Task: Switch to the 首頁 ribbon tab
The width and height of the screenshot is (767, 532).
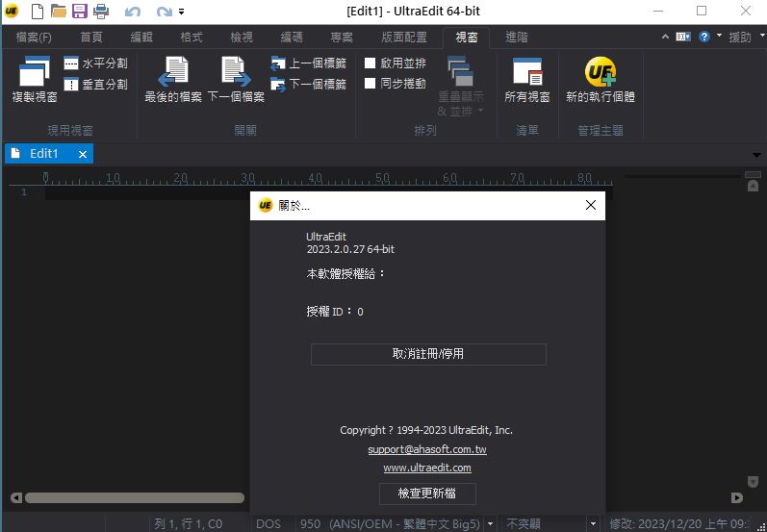Action: click(x=91, y=38)
